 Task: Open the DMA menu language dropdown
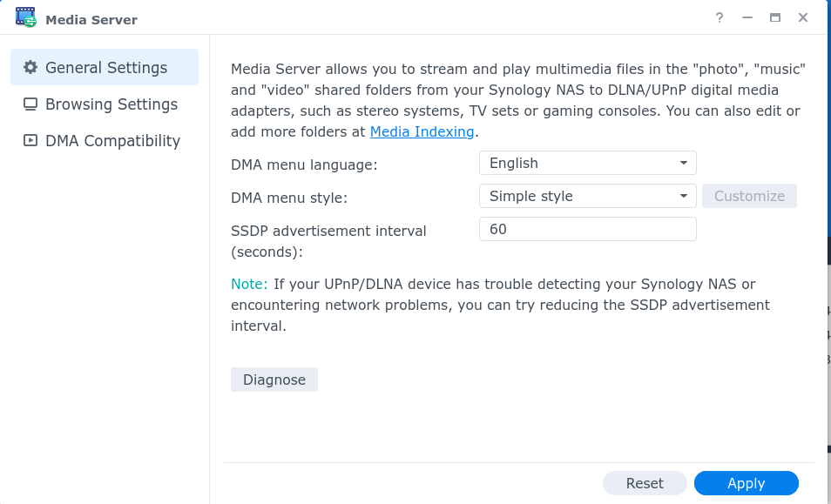click(x=587, y=163)
